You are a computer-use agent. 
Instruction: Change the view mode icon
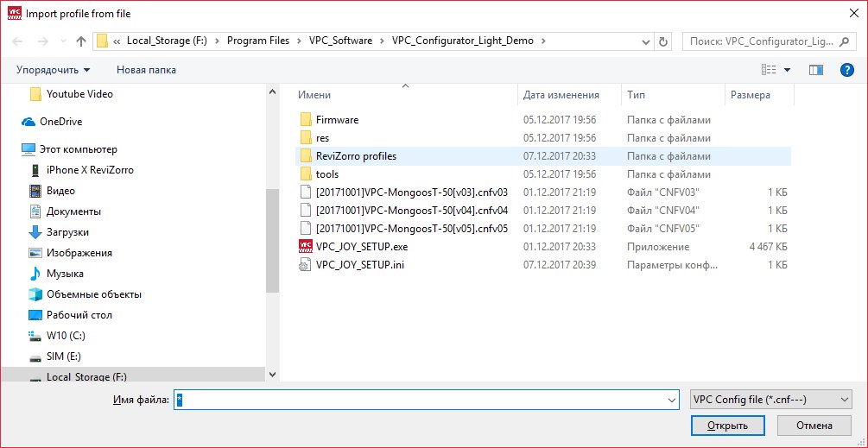[769, 70]
